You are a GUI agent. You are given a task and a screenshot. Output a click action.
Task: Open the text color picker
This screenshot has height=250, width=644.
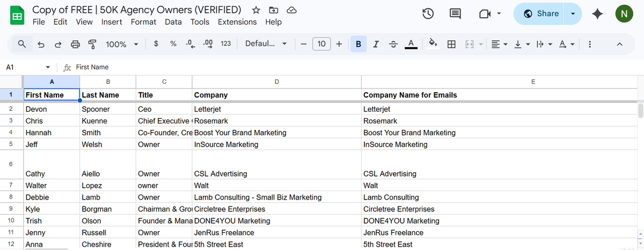[411, 44]
